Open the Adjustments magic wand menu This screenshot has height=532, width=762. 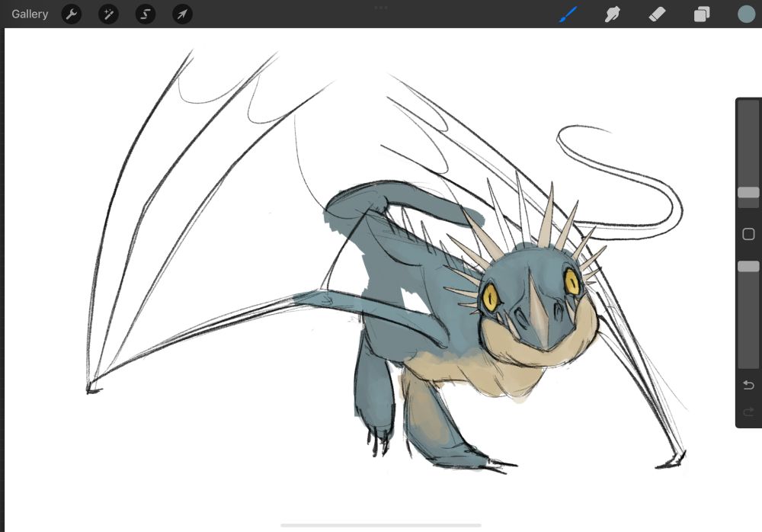pos(108,14)
